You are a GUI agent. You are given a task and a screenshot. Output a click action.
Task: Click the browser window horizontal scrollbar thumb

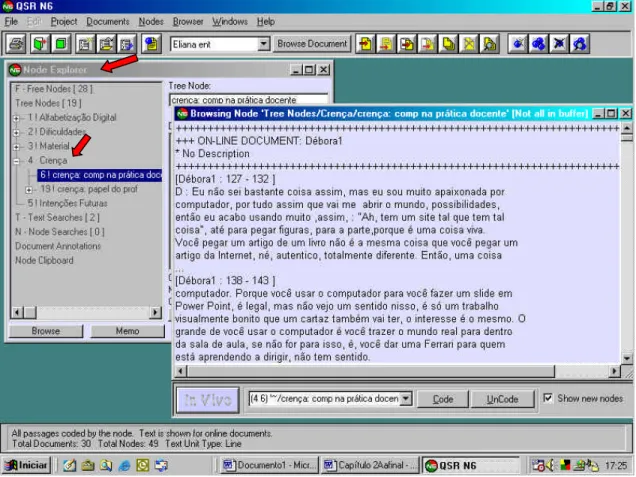coord(370,371)
